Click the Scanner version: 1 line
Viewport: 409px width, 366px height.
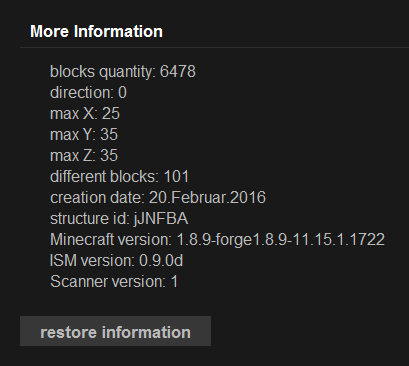coord(114,281)
